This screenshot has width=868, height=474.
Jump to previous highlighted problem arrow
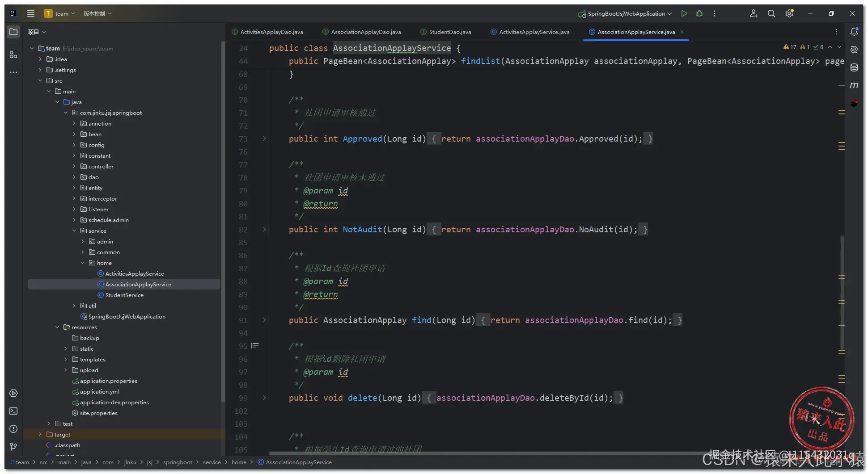[830, 47]
